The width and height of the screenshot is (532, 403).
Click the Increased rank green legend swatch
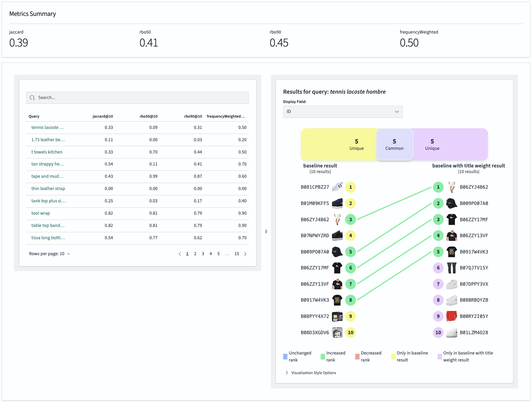pyautogui.click(x=323, y=356)
